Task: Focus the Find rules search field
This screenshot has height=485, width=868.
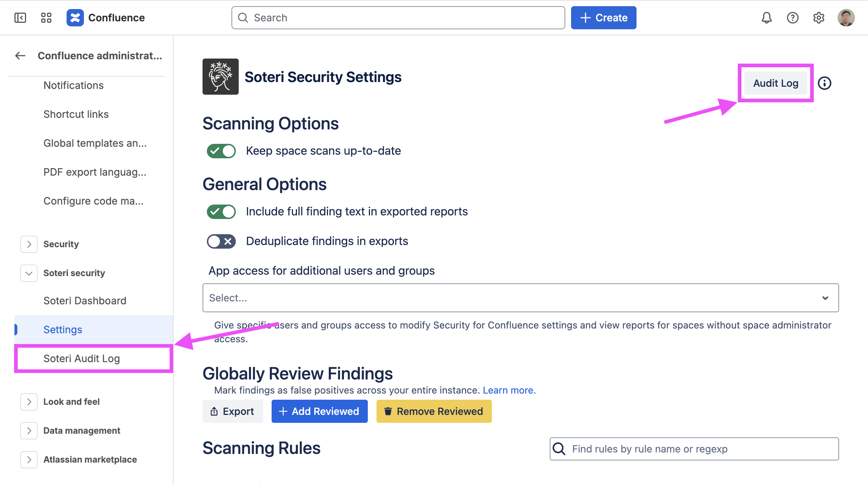Action: pyautogui.click(x=694, y=449)
